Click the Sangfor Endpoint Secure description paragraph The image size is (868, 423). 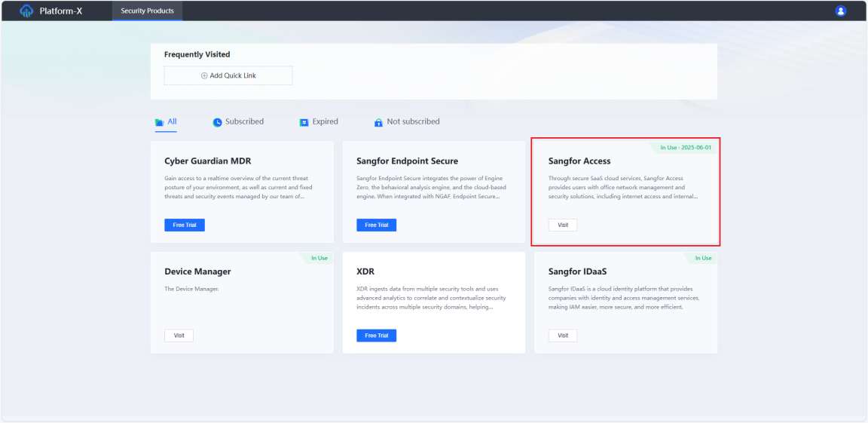click(432, 187)
